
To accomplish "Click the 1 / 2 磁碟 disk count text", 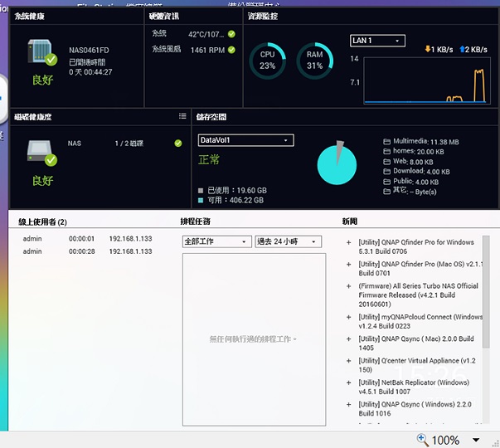I will point(129,144).
